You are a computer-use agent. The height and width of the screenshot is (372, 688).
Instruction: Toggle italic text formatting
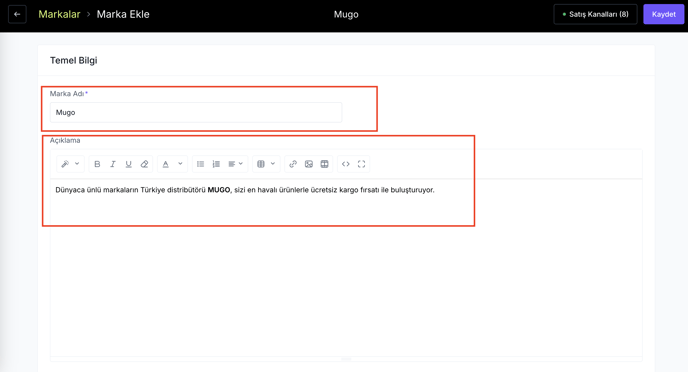(113, 164)
